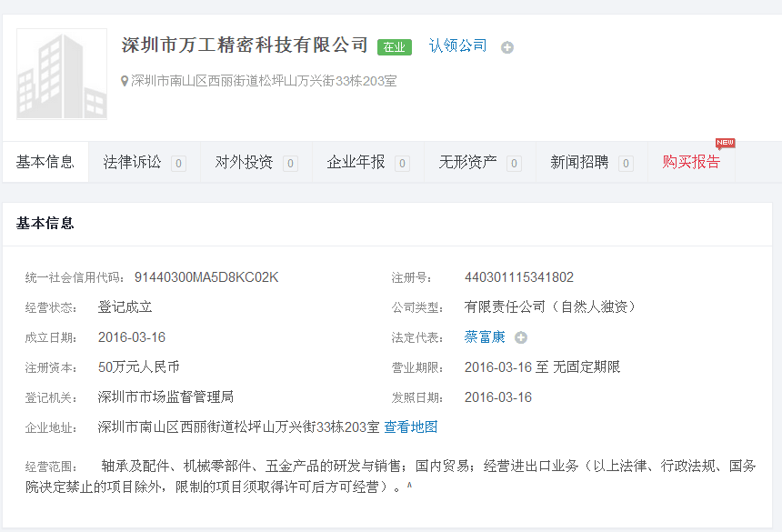Image resolution: width=782 pixels, height=532 pixels.
Task: Click the company building logo placeholder
Action: 62,75
